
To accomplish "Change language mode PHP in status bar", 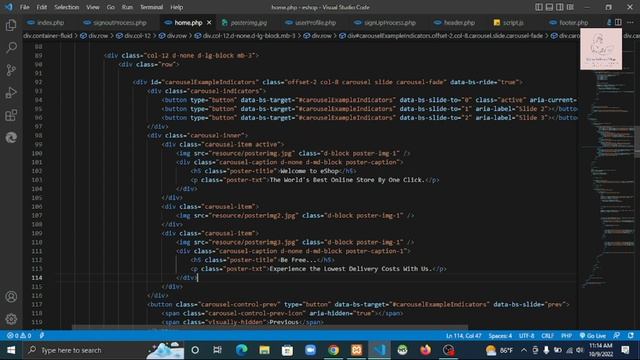I will pos(566,336).
